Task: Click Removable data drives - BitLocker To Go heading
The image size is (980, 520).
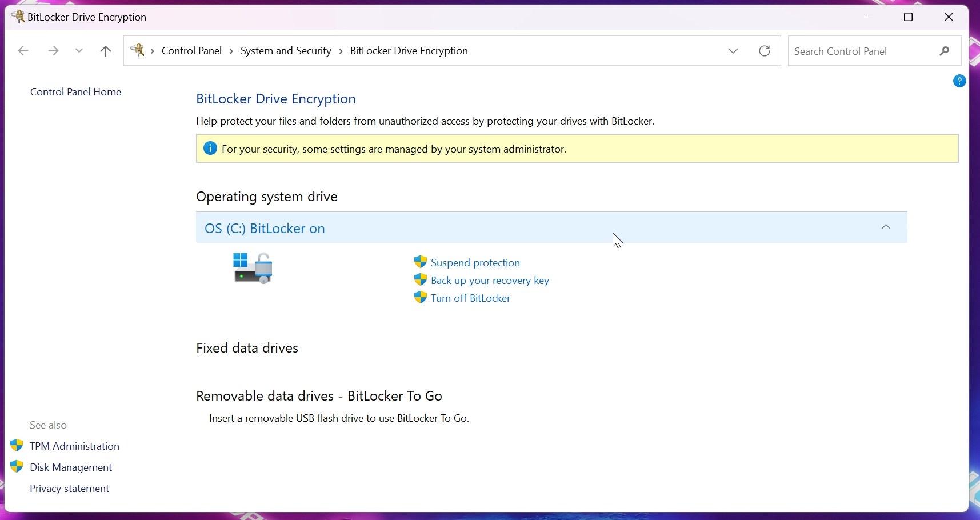Action: coord(319,396)
